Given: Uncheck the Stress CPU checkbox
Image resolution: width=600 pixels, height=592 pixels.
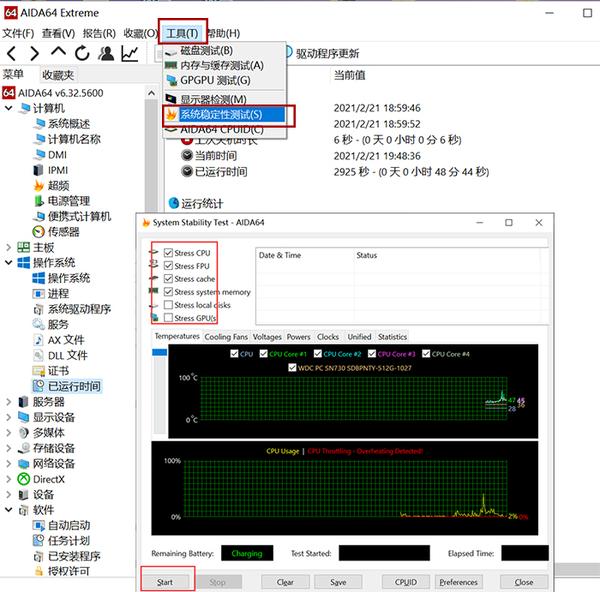Looking at the screenshot, I should [x=168, y=253].
